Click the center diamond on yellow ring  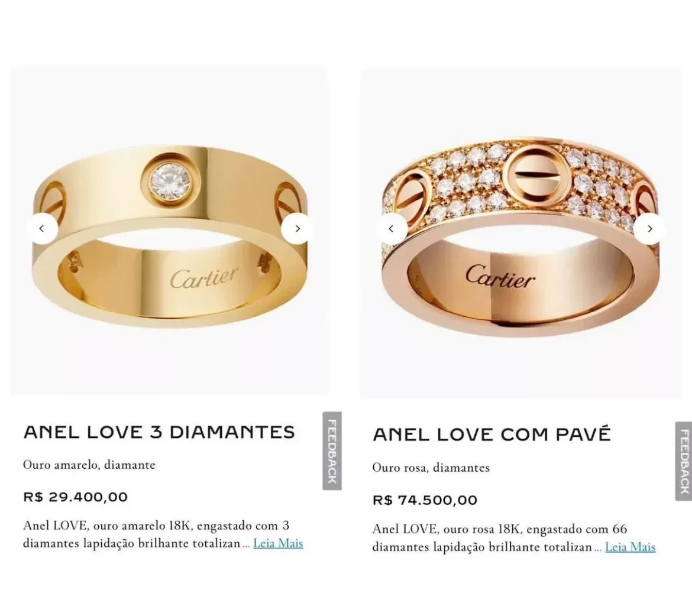pos(170,181)
